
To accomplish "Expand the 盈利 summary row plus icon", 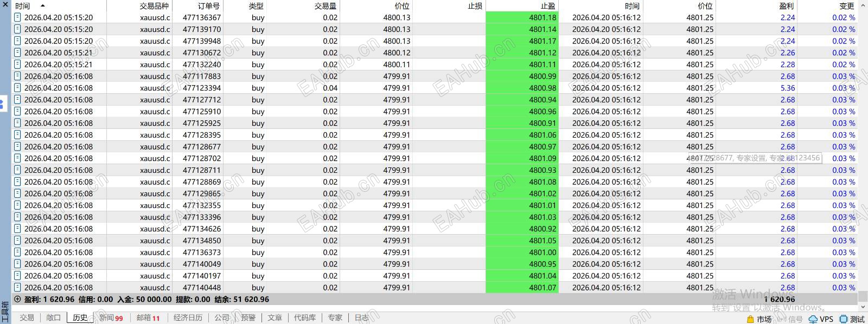I will tap(17, 299).
